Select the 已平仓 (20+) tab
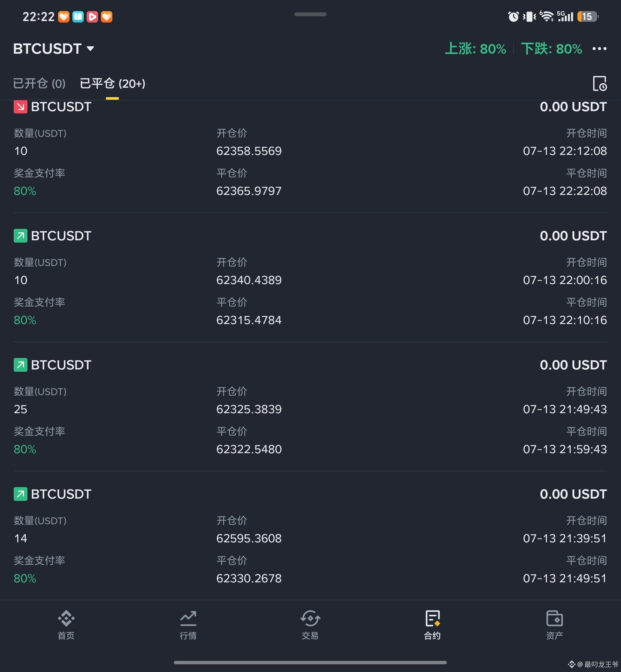The image size is (621, 672). point(113,83)
